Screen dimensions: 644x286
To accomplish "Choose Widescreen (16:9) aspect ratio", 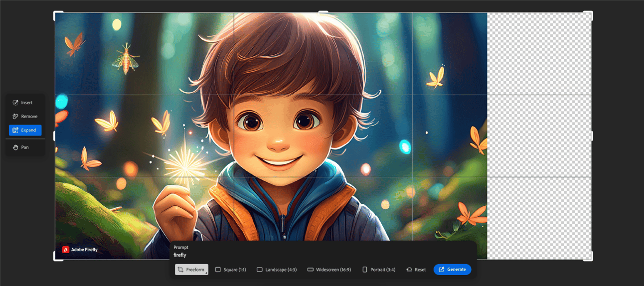I will 329,270.
